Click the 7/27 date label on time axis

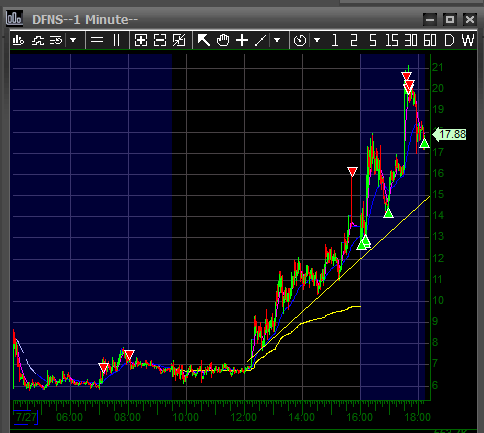tap(26, 417)
